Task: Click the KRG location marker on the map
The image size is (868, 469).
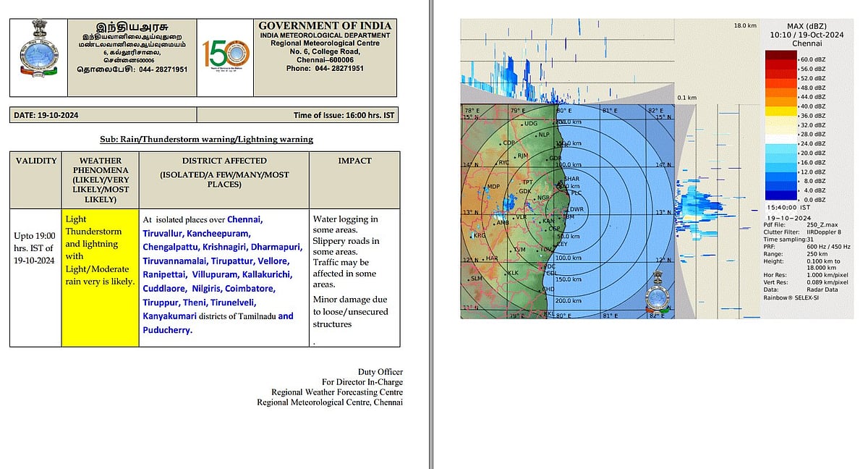Action: click(x=473, y=234)
